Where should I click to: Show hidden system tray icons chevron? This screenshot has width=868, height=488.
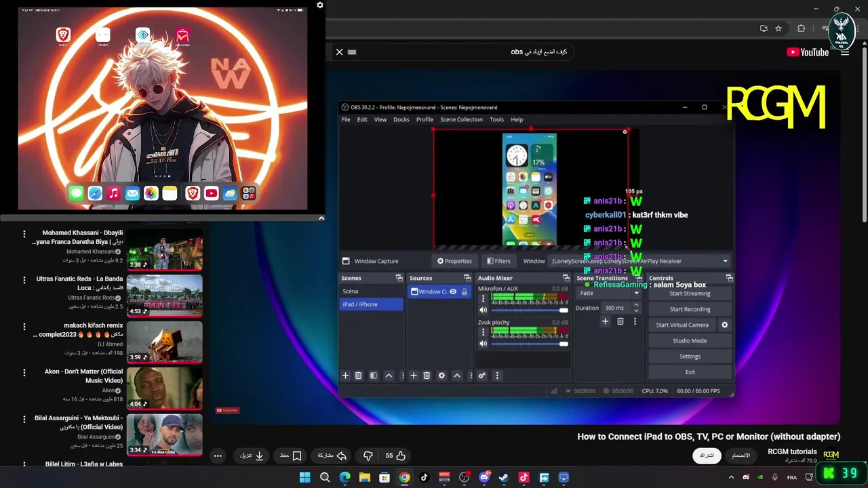point(731,477)
